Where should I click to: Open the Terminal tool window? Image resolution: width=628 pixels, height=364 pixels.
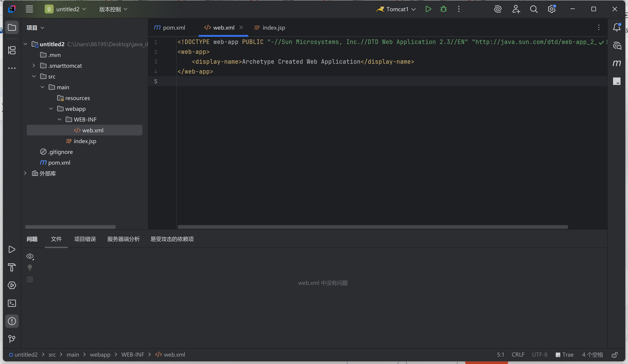click(x=12, y=303)
